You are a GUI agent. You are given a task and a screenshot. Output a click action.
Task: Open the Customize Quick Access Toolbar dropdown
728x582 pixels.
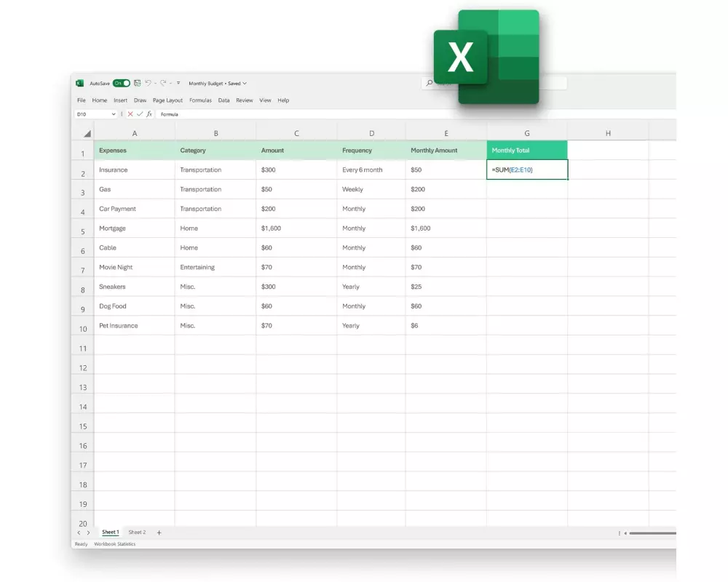tap(178, 84)
